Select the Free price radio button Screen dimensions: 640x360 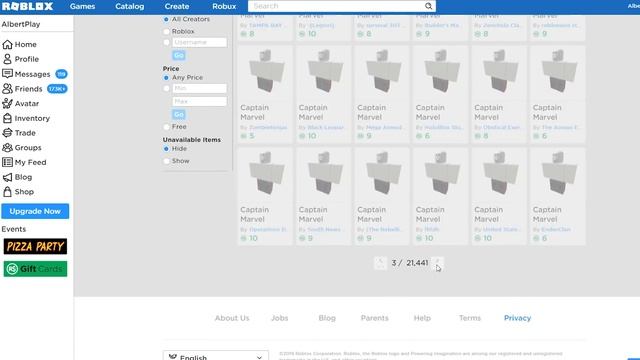click(x=166, y=127)
